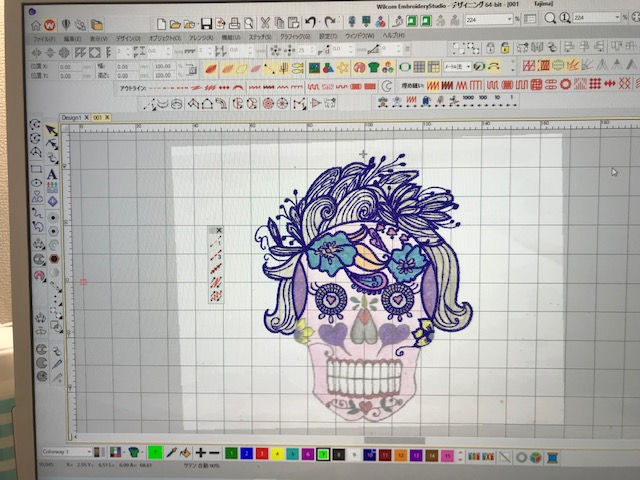The image size is (640, 480).
Task: Remove a color with the minus button
Action: [x=215, y=453]
